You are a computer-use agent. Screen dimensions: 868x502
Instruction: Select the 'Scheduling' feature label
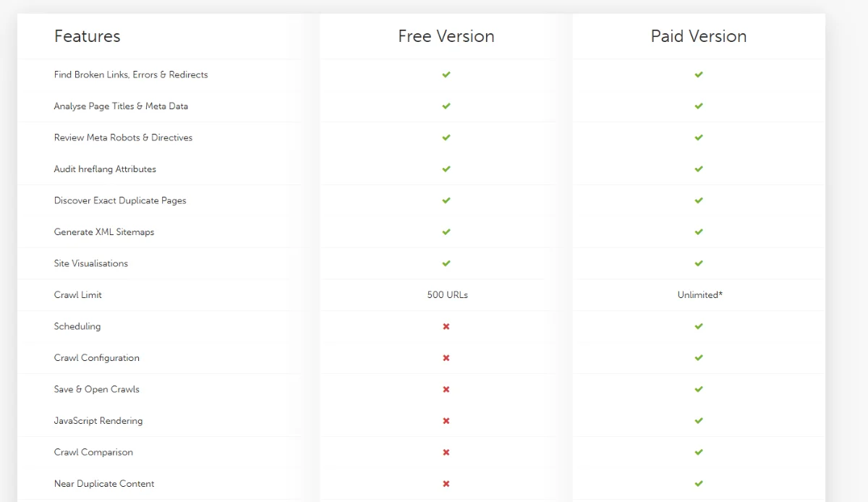(77, 326)
